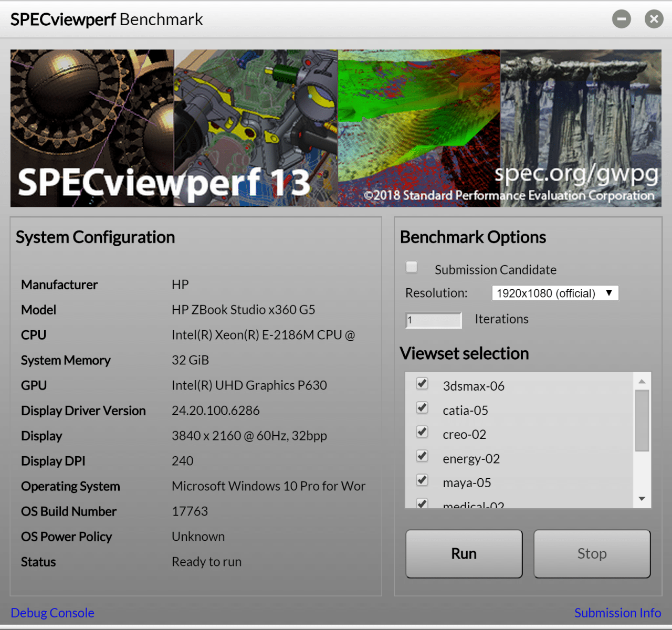Select the energy-02 label text
This screenshot has width=672, height=630.
[471, 459]
